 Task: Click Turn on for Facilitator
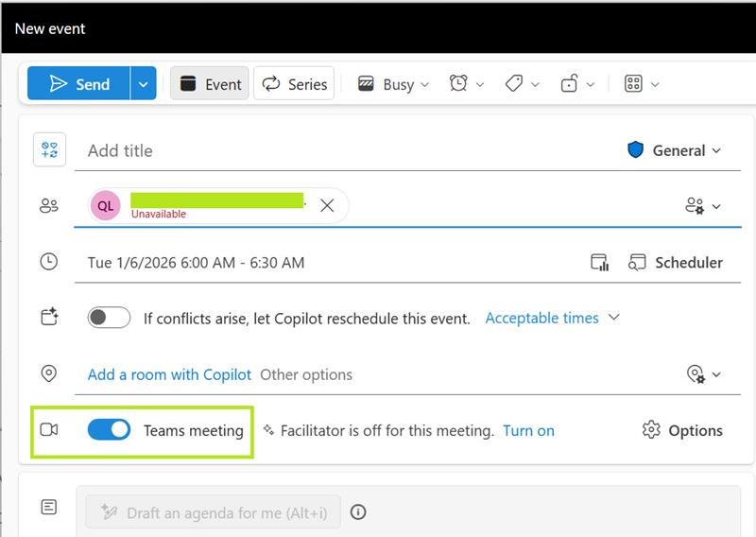(x=528, y=430)
